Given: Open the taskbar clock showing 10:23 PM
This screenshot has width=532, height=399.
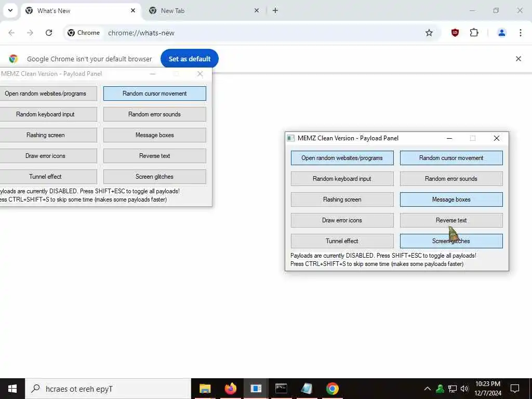Looking at the screenshot, I should point(487,389).
